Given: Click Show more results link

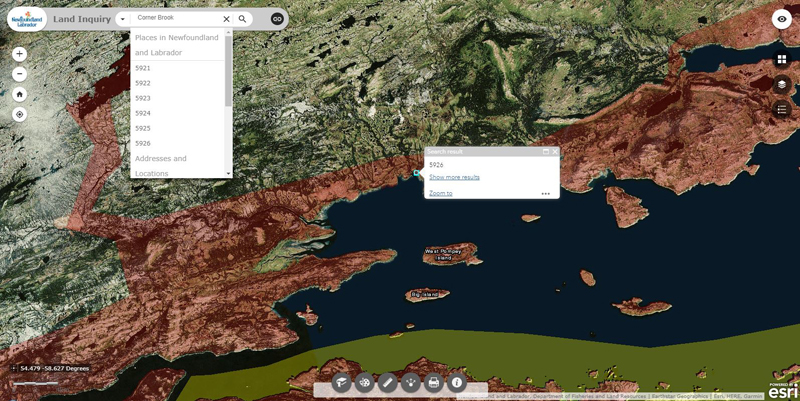Looking at the screenshot, I should tap(454, 177).
